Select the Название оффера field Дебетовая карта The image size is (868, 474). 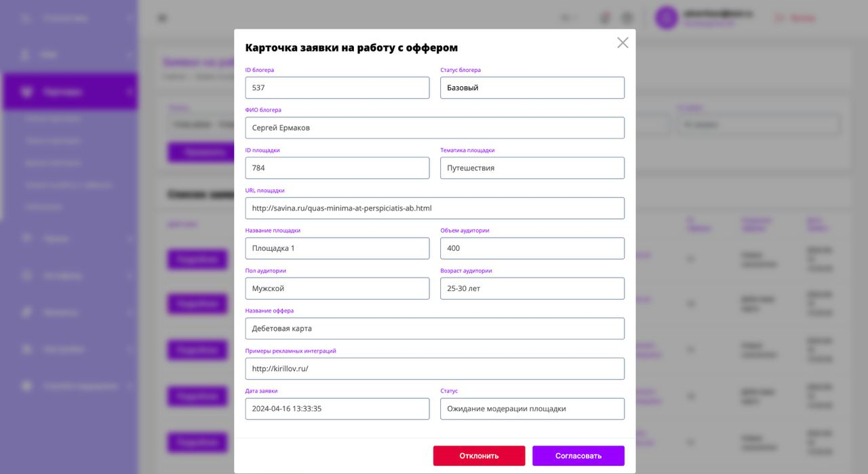tap(434, 328)
